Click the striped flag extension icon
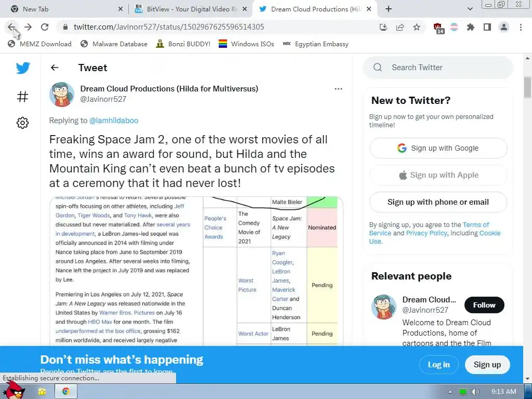The width and height of the screenshot is (532, 399). [454, 27]
